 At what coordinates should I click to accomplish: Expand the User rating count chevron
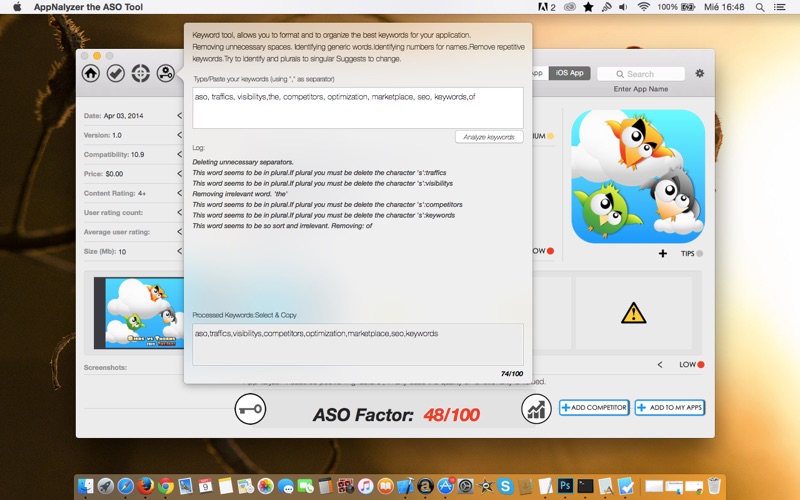[x=180, y=212]
